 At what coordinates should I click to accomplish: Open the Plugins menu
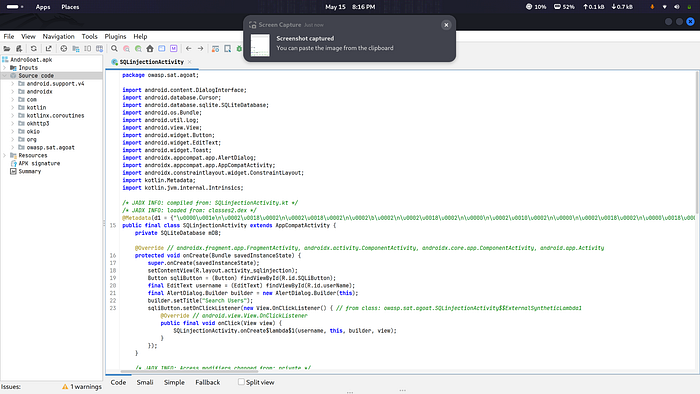point(115,37)
